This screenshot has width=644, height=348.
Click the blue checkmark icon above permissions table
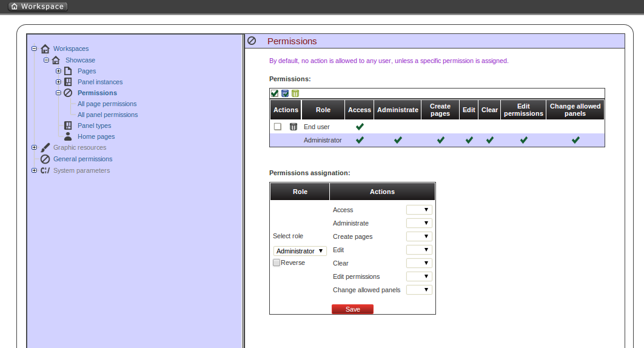click(285, 93)
